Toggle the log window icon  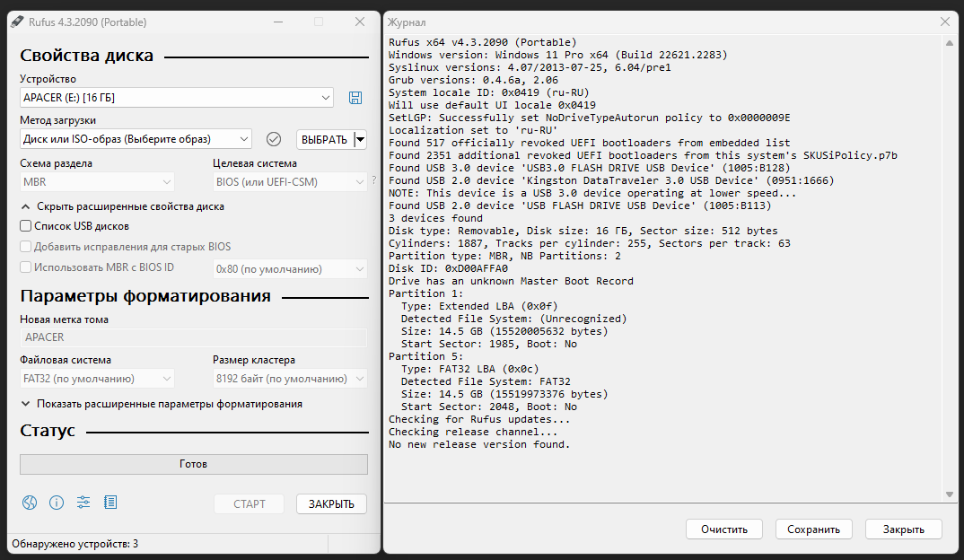(x=110, y=503)
